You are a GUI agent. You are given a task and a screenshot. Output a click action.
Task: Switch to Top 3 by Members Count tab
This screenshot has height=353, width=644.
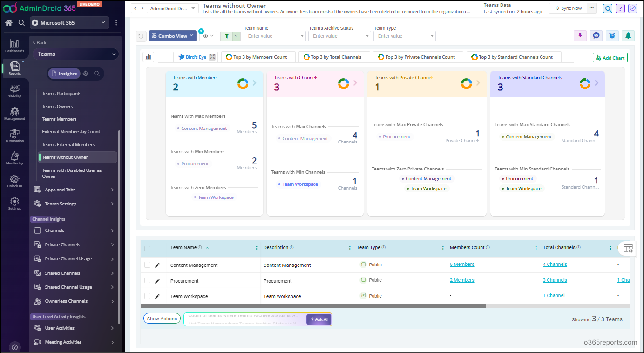(258, 57)
